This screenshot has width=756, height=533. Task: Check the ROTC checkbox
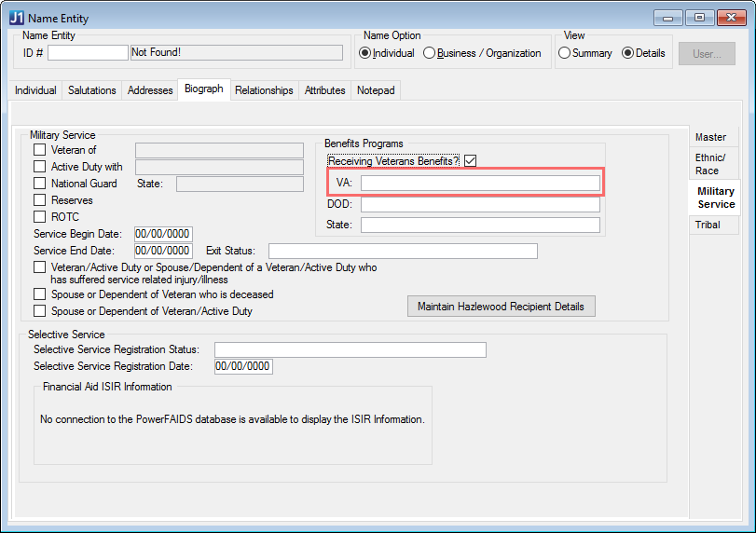click(39, 217)
